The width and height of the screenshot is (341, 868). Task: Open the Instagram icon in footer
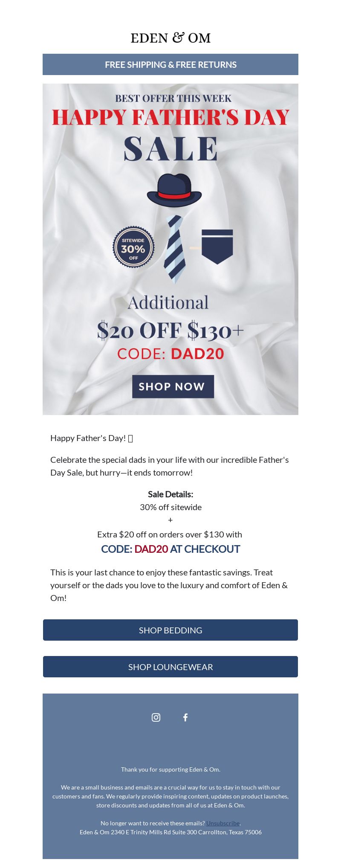156,717
